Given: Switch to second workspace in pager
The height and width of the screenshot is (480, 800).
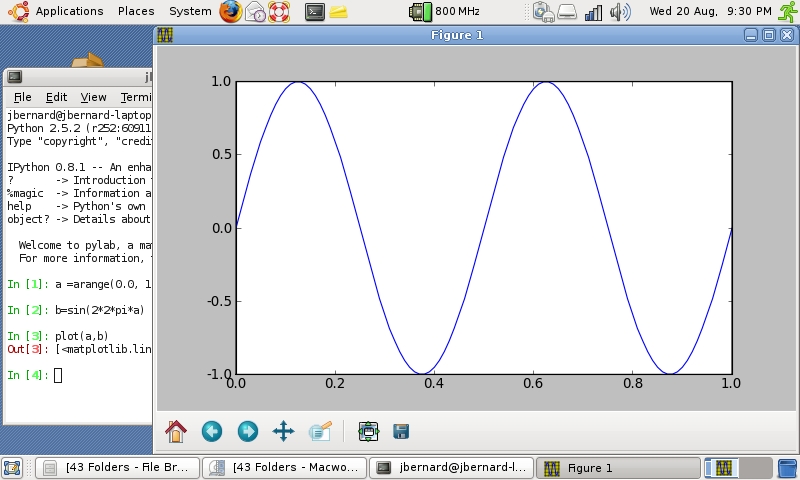Looking at the screenshot, I should point(755,467).
